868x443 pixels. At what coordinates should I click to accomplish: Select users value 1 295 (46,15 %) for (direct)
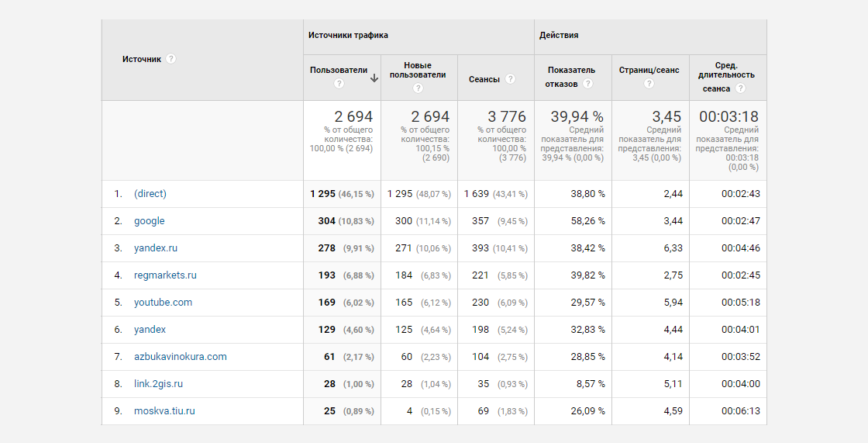coord(342,193)
